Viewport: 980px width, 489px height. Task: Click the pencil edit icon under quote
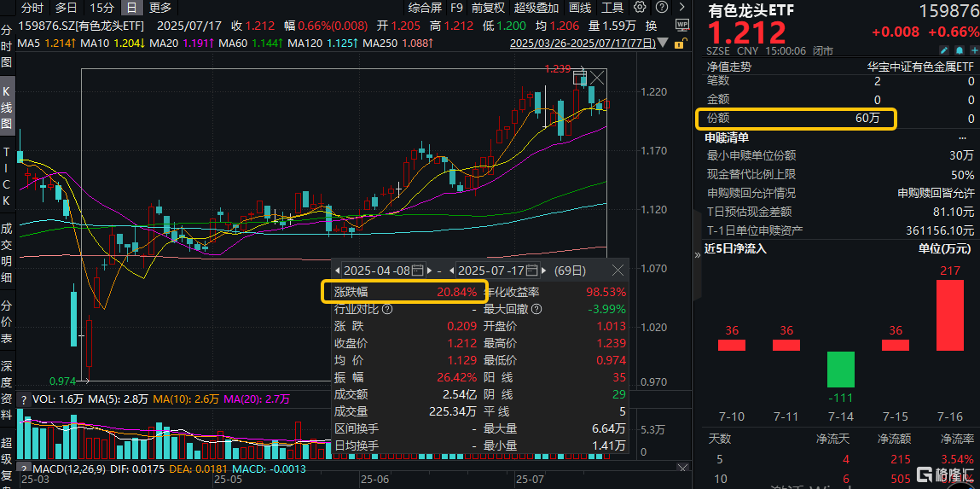coord(943,50)
